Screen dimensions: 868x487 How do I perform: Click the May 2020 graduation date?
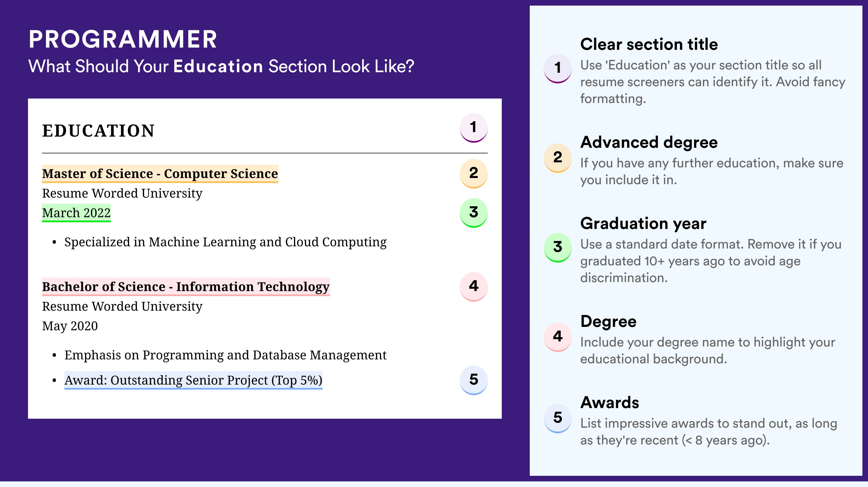[70, 326]
